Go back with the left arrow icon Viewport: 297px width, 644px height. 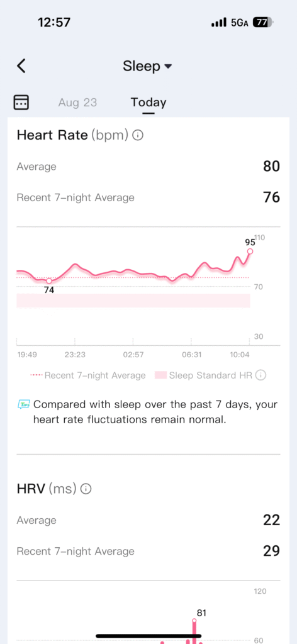(x=21, y=65)
